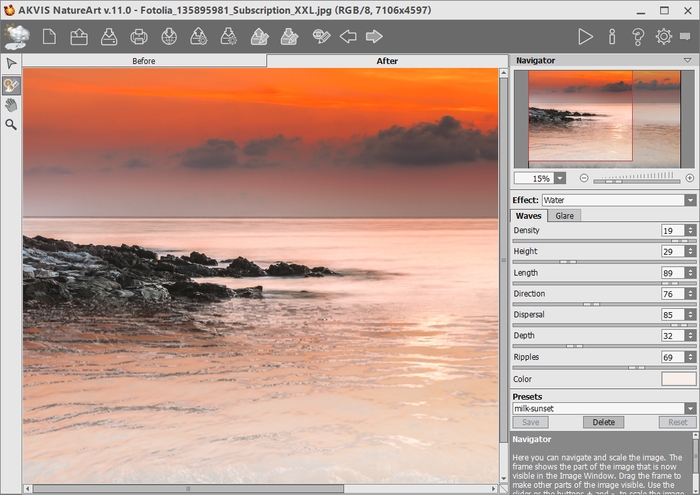This screenshot has width=700, height=495.
Task: Select the direction arrow tool
Action: (11, 64)
